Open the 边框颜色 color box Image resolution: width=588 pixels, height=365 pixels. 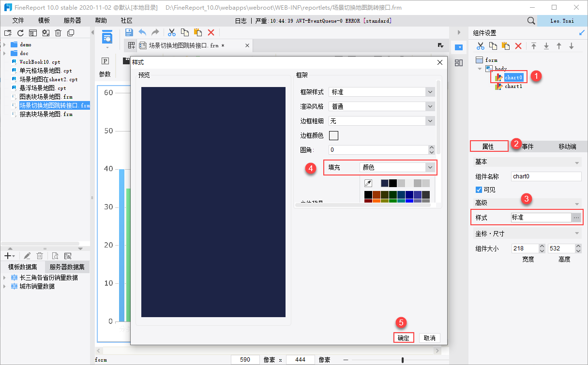(333, 135)
